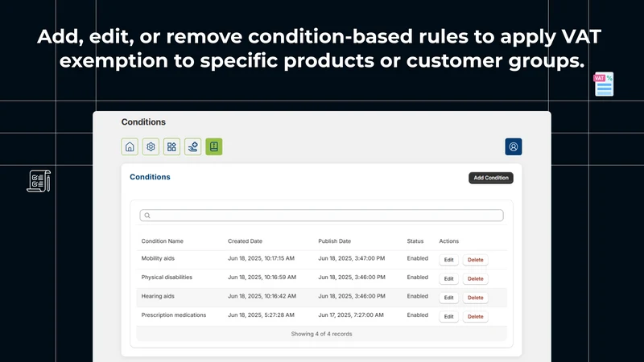Image resolution: width=644 pixels, height=362 pixels.
Task: Click the search magnifier icon
Action: tap(147, 216)
